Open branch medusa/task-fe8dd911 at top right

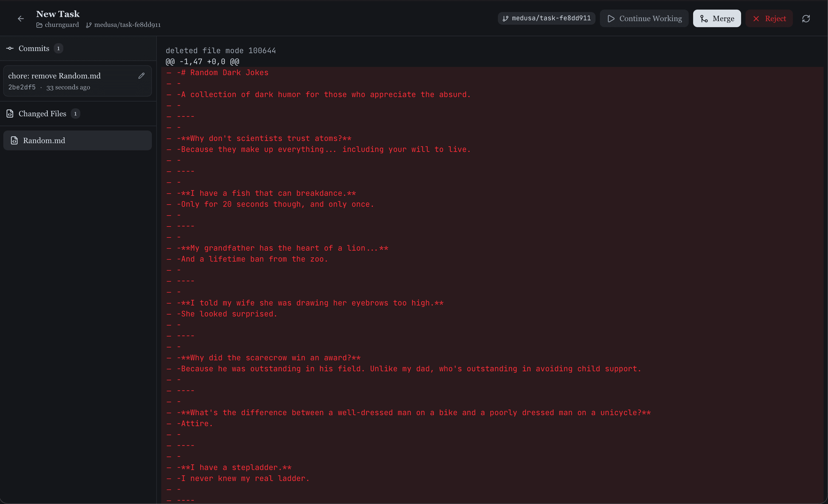pyautogui.click(x=546, y=18)
